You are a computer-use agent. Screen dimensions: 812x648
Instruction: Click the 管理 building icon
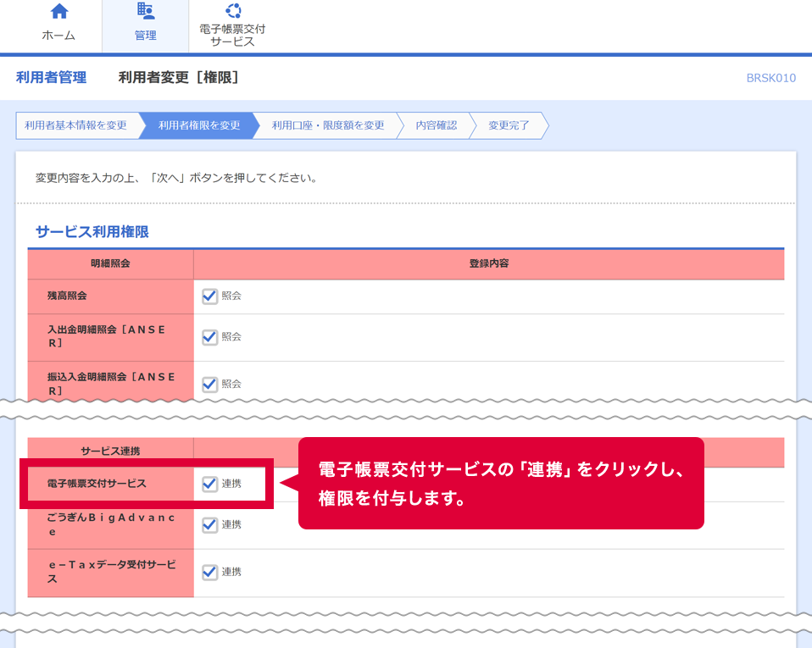pos(145,10)
